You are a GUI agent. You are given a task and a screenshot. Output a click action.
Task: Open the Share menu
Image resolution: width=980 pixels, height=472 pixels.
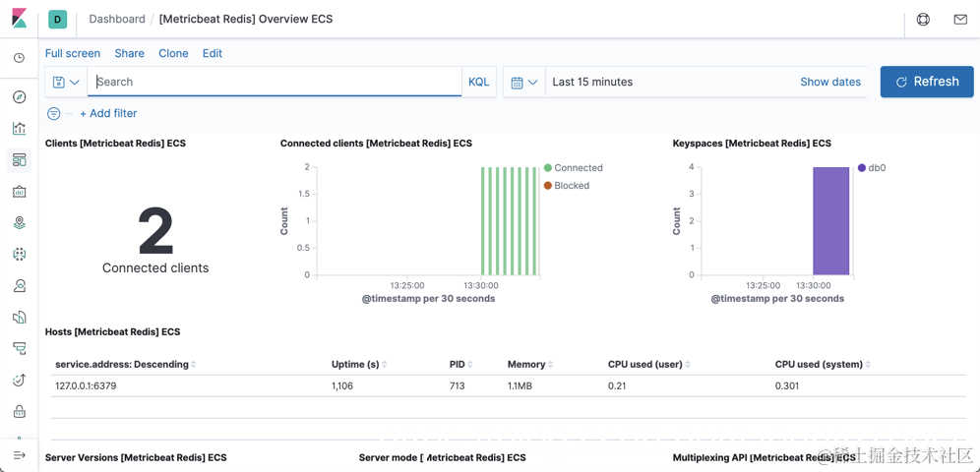pyautogui.click(x=129, y=53)
